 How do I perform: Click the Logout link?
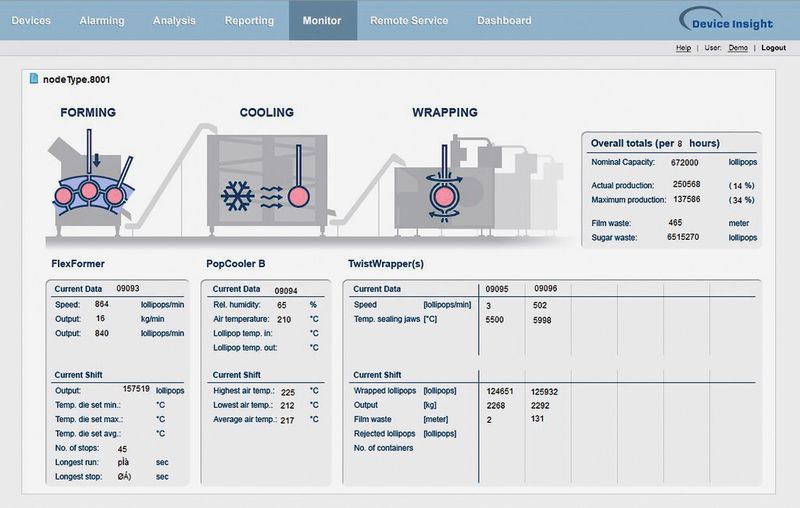tap(773, 47)
